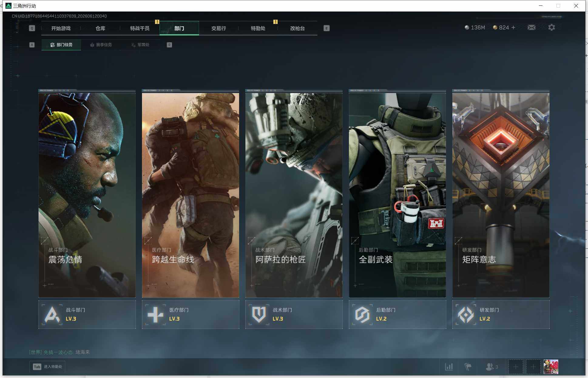
Task: Click the Tab 进入特勤处 button
Action: click(47, 367)
